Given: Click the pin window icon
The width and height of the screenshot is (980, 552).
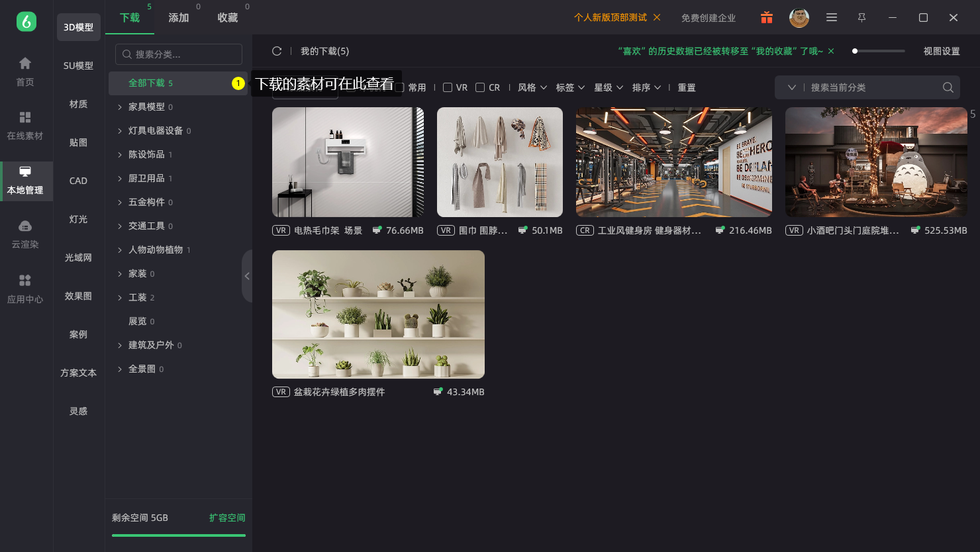Looking at the screenshot, I should coord(861,18).
